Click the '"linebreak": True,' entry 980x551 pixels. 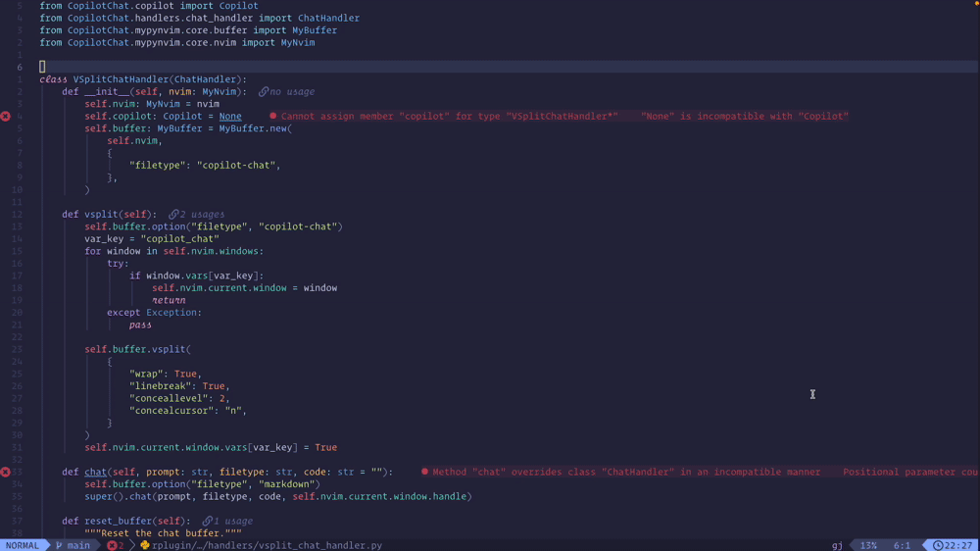click(179, 386)
